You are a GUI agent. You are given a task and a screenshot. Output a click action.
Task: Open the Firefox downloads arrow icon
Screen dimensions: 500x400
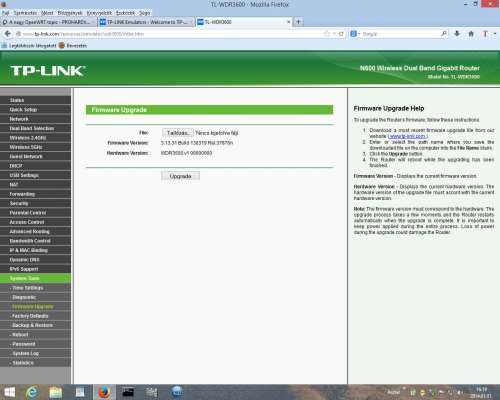click(x=457, y=34)
